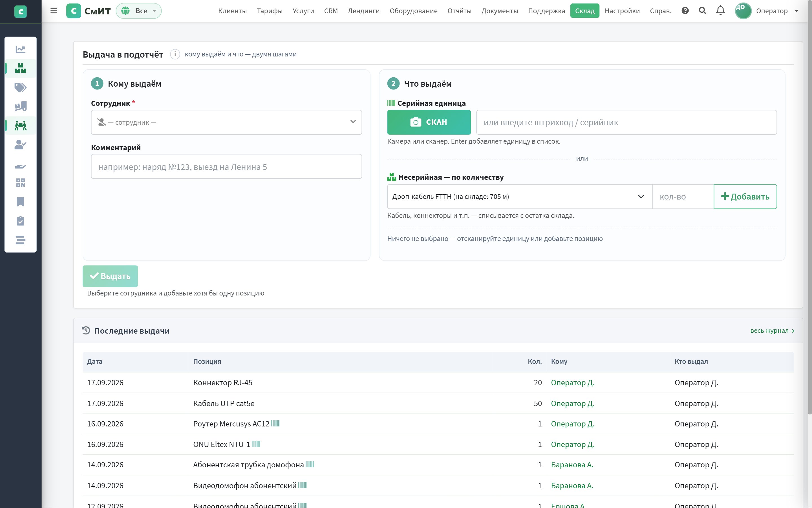
Task: Open the warehouse boxes sidebar icon
Action: point(21,68)
